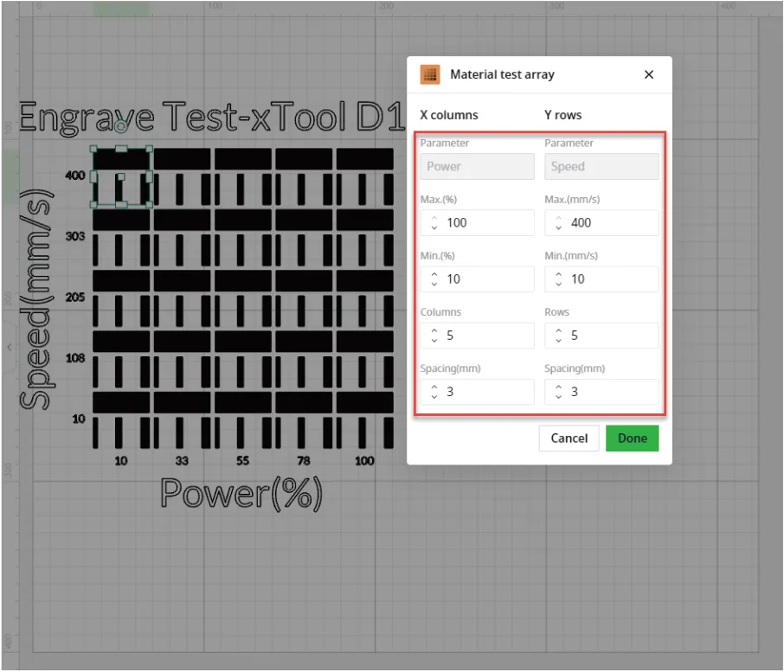Close the Material test array dialog
Image resolution: width=784 pixels, height=672 pixels.
tap(649, 74)
